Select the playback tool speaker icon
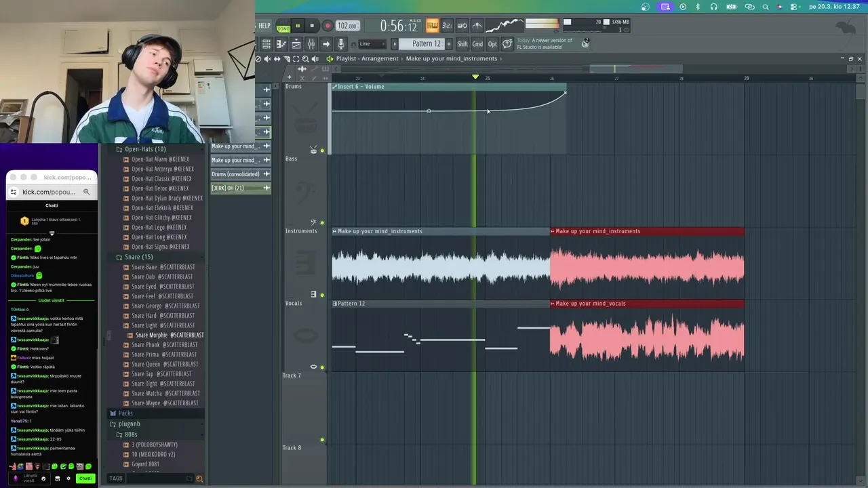The image size is (868, 488). tap(315, 59)
